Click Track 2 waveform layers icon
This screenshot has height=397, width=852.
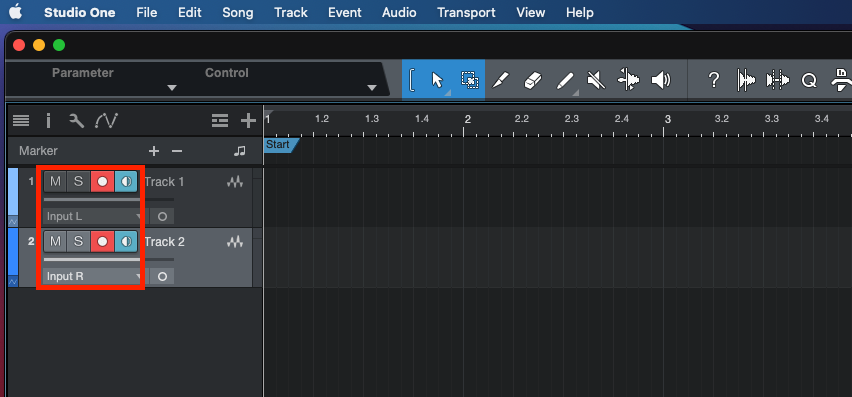click(x=235, y=242)
